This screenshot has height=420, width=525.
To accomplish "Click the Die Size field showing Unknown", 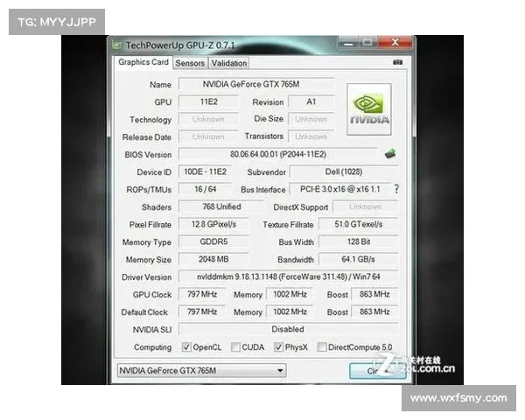I will click(x=311, y=119).
